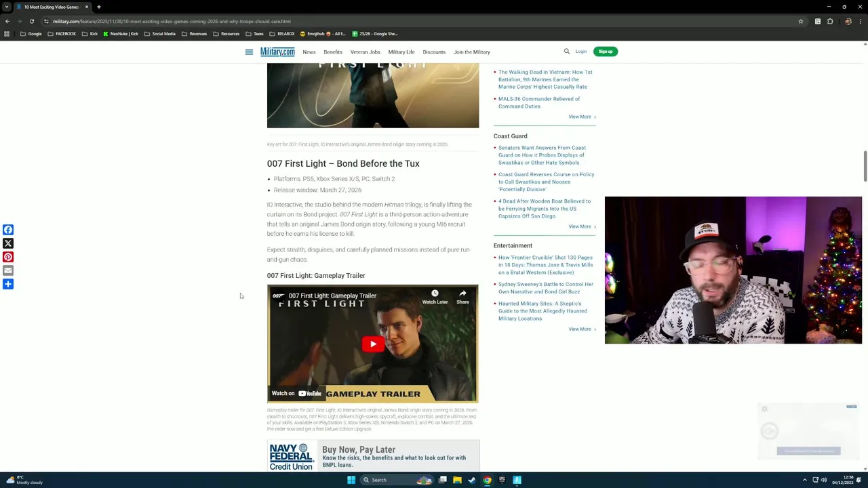Open the Kick bookmark folder
This screenshot has height=488, width=868.
pos(90,34)
